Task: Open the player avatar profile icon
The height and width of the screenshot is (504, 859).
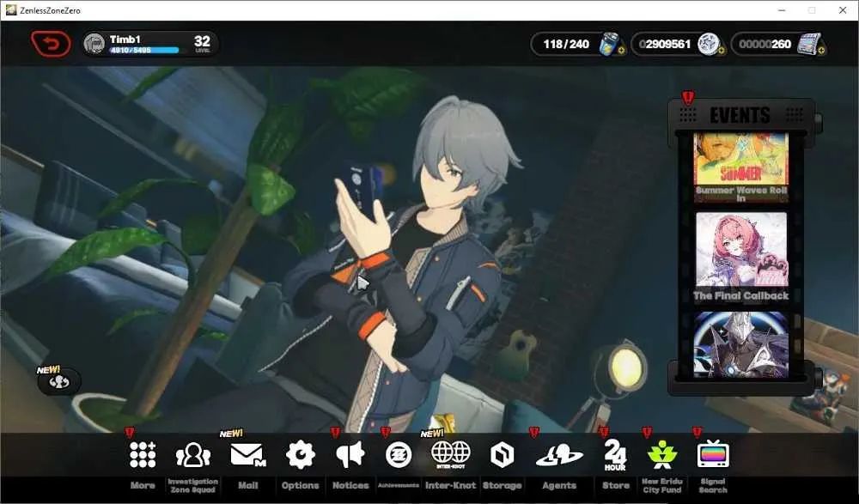Action: pyautogui.click(x=94, y=44)
